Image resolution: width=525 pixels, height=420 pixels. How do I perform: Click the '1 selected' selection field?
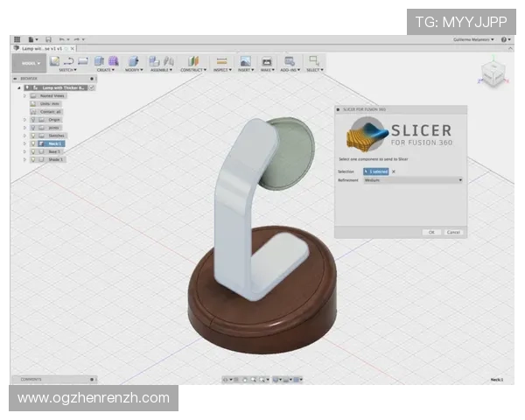pos(374,171)
